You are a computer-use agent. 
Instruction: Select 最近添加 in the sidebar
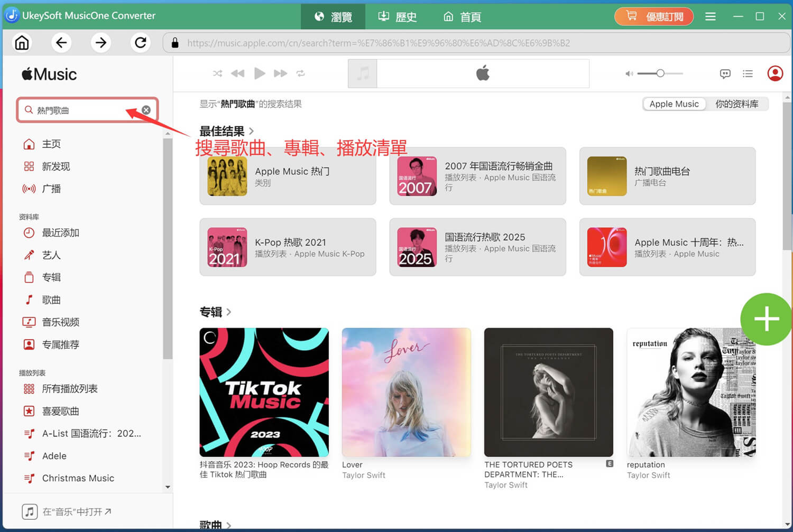[x=60, y=232]
